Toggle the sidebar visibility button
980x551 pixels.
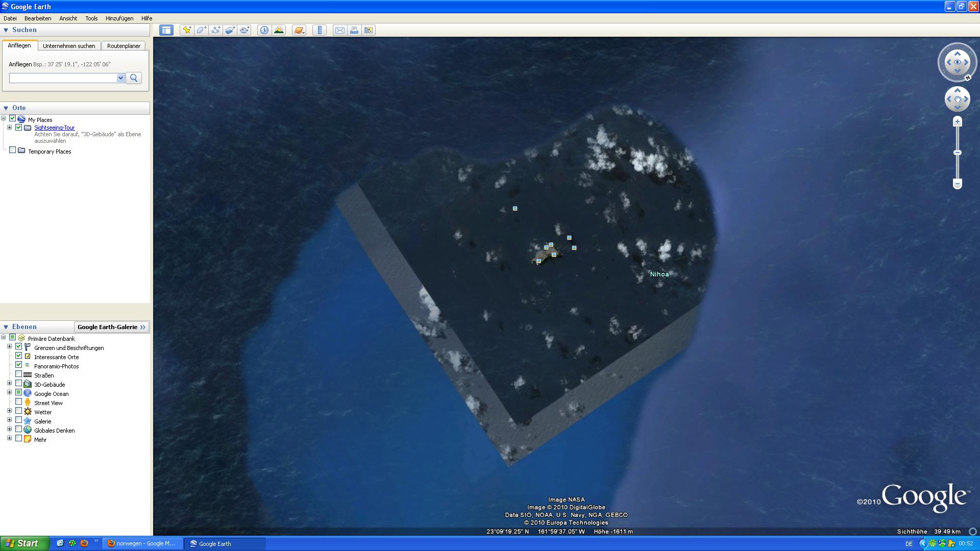click(166, 30)
